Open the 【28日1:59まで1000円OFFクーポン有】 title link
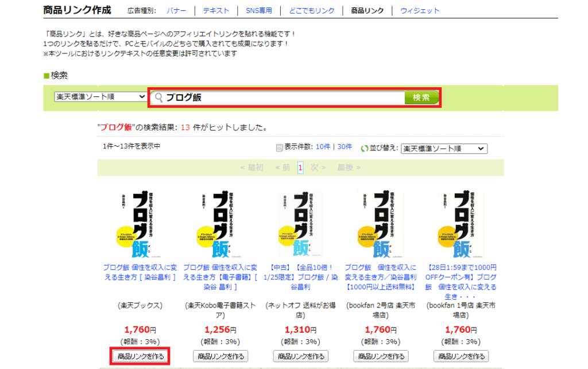The image size is (588, 369). [x=461, y=282]
